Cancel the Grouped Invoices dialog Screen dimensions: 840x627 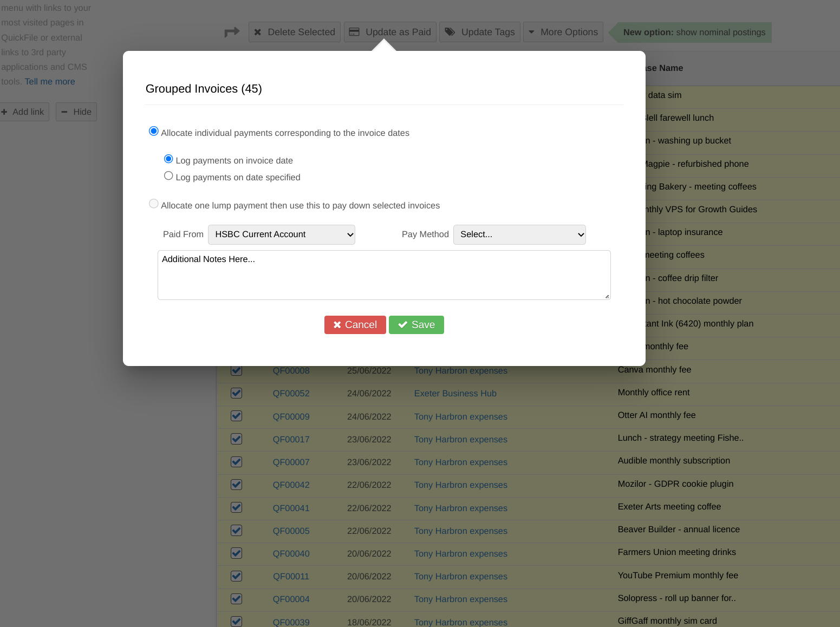point(355,325)
